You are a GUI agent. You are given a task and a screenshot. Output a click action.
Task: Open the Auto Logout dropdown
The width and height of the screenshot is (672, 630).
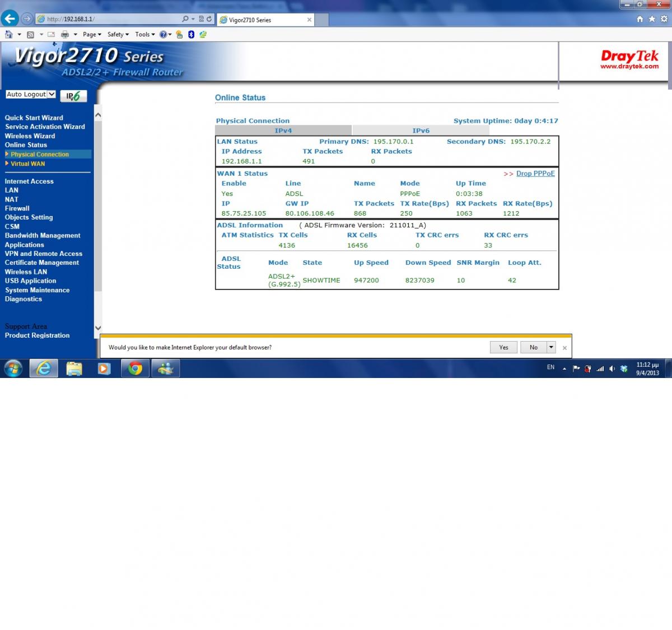click(31, 95)
